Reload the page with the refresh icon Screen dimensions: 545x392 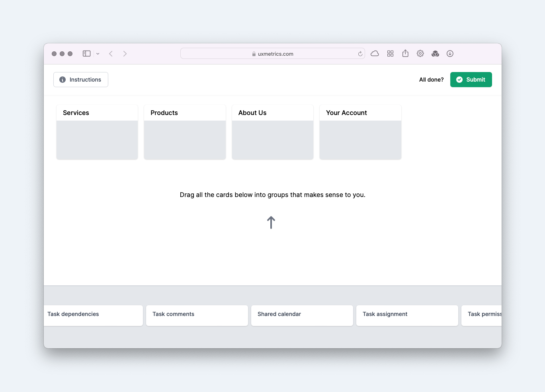click(x=360, y=54)
